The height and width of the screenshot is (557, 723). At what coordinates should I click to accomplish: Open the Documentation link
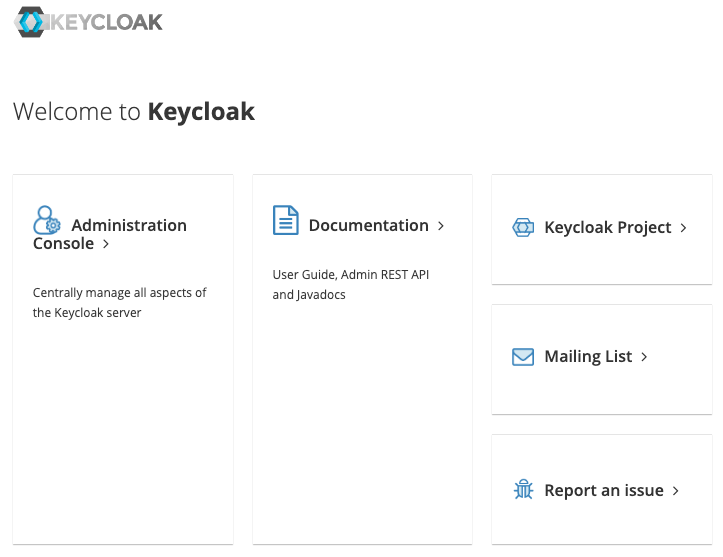[x=368, y=225]
